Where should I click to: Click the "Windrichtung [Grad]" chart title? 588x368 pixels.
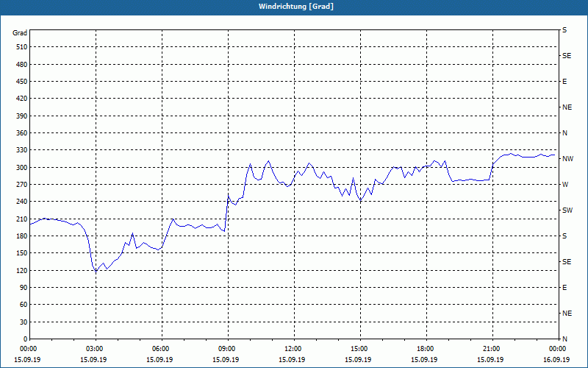296,7
